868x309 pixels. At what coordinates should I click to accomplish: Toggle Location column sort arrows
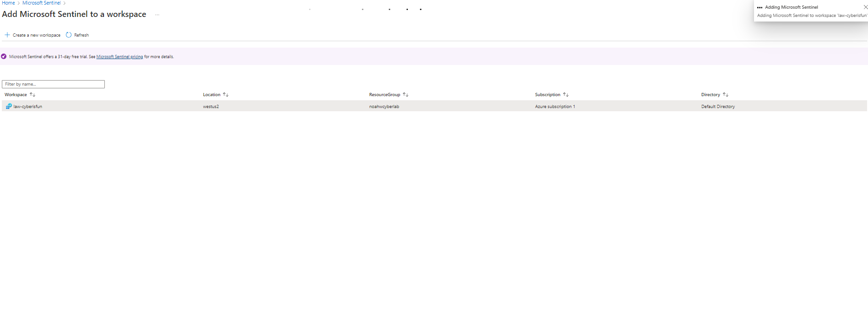(x=226, y=95)
